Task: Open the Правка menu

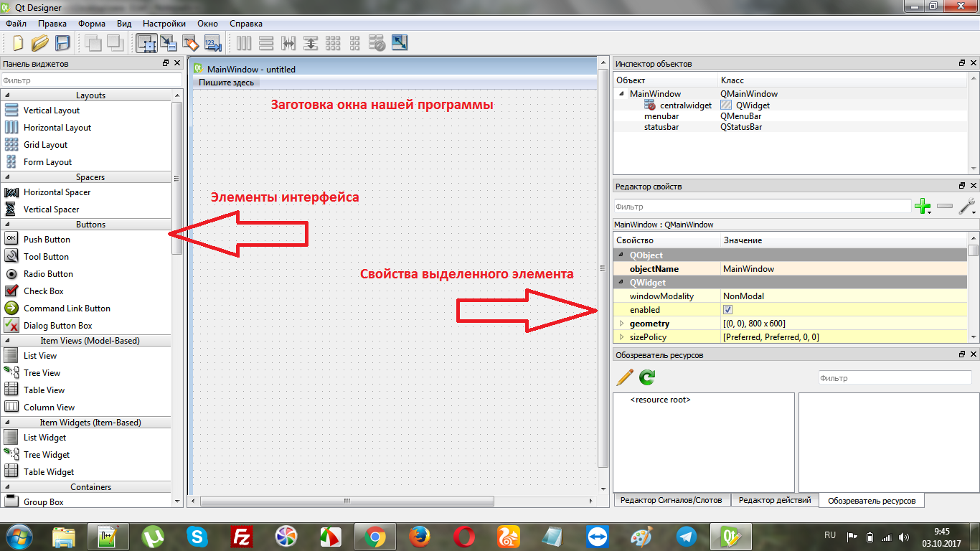Action: click(52, 24)
